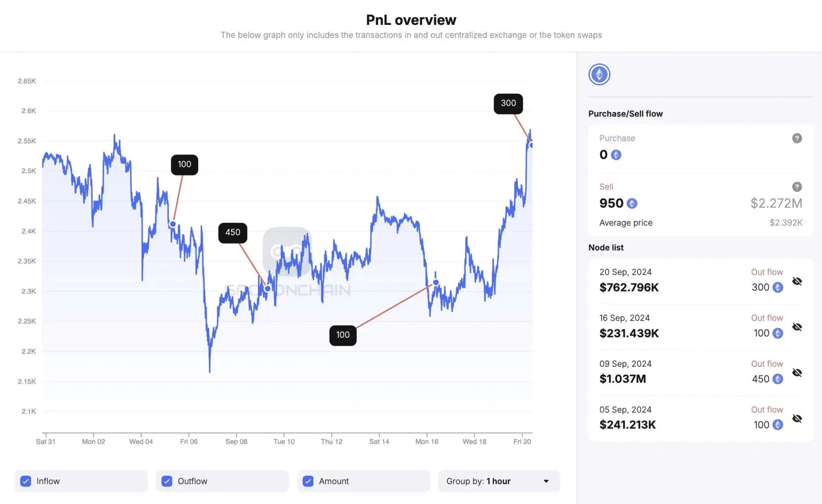Uncheck the Inflow checkbox
The height and width of the screenshot is (504, 822).
pyautogui.click(x=26, y=481)
